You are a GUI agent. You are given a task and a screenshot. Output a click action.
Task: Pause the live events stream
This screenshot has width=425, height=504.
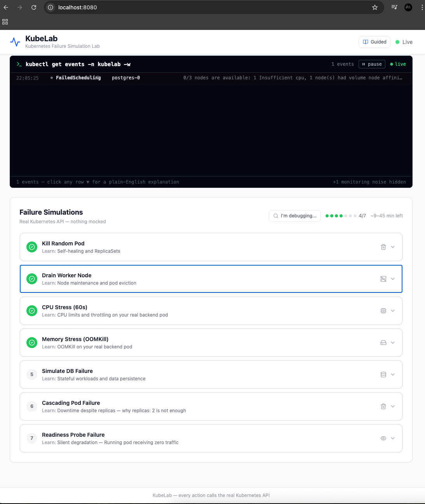coord(372,64)
